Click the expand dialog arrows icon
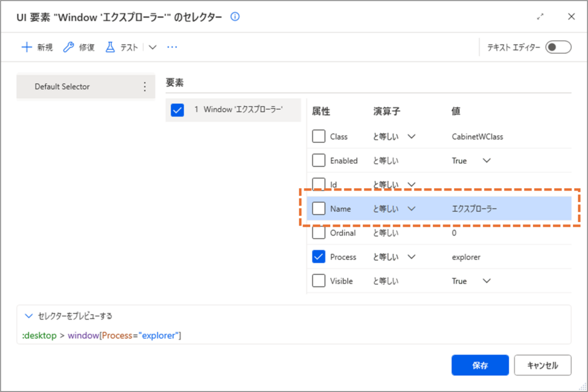This screenshot has width=588, height=392. [x=540, y=17]
